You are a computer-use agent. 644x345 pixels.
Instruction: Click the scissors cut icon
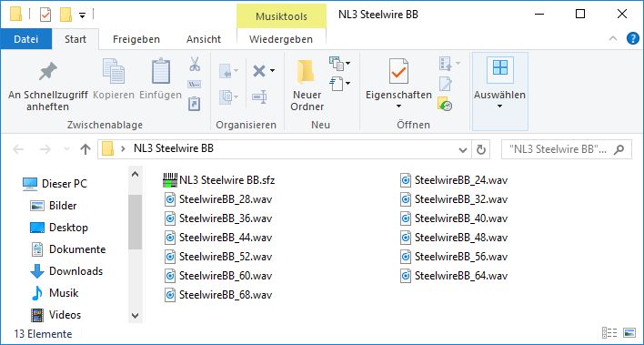[195, 64]
